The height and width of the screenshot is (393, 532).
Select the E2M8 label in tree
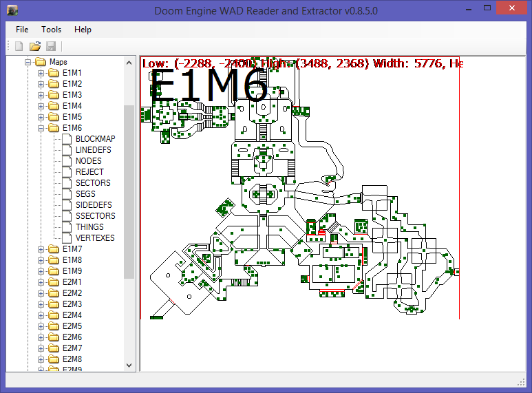[x=72, y=359]
